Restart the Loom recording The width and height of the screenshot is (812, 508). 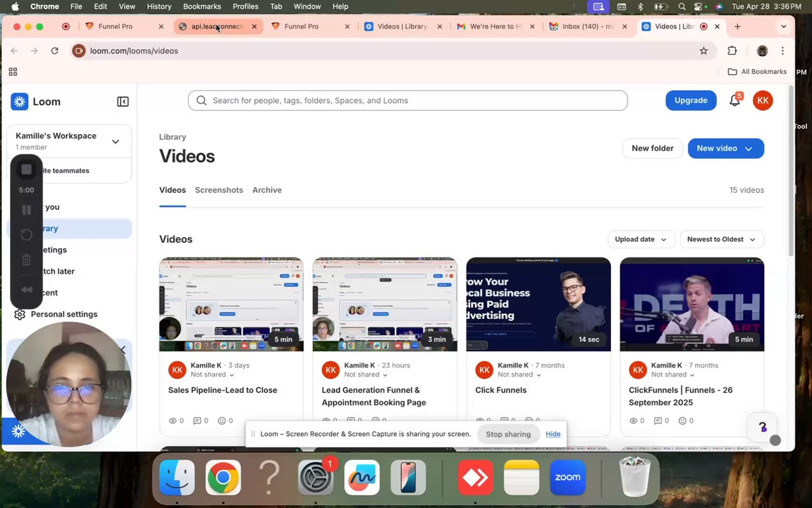coord(26,235)
